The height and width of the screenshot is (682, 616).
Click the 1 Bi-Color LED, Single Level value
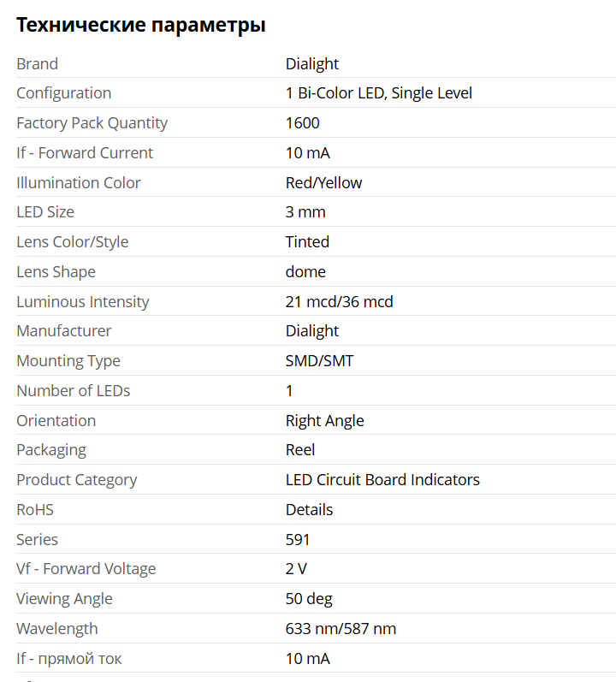pyautogui.click(x=379, y=93)
